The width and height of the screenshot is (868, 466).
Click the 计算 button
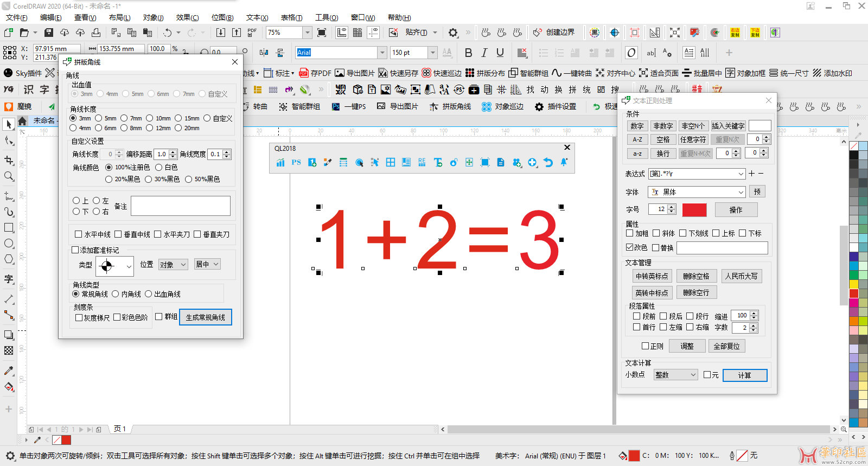tap(744, 375)
